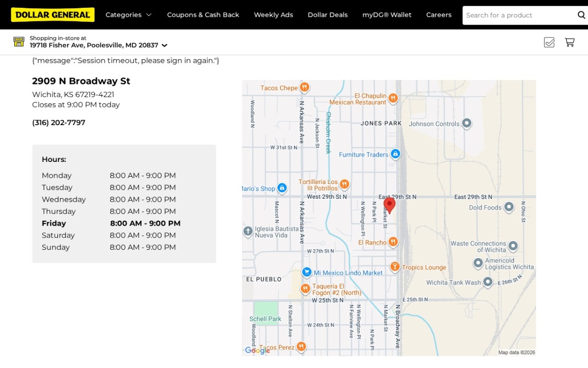Screen dimensions: 588x368
Task: Click the Session timeout message text
Action: (x=126, y=61)
